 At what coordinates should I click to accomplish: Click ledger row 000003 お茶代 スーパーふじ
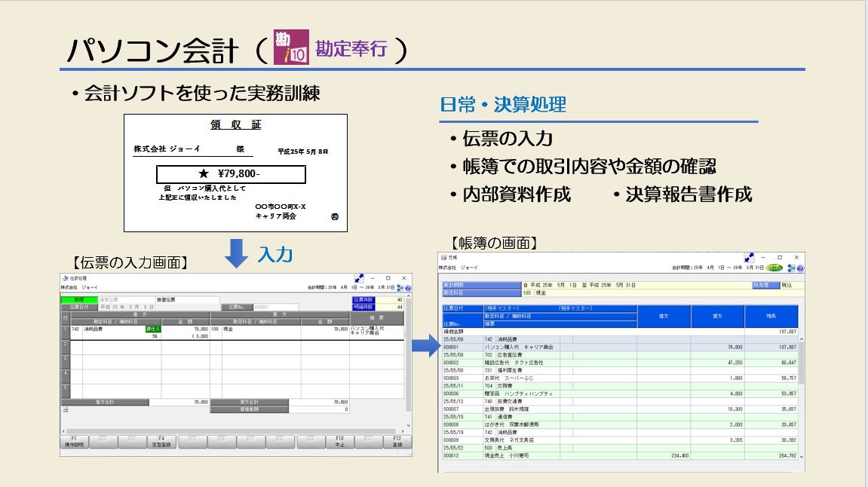pos(621,378)
